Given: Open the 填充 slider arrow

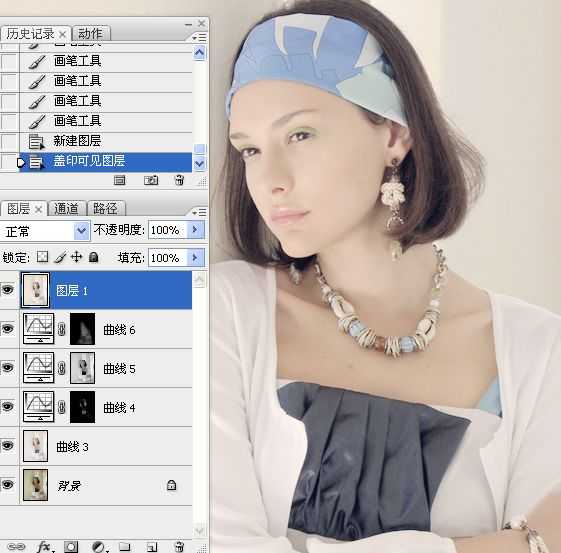Looking at the screenshot, I should pos(195,258).
